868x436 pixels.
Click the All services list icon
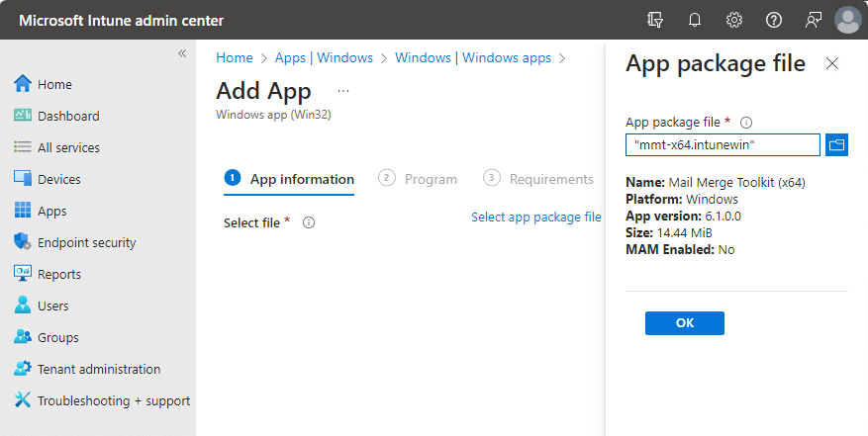tap(23, 147)
